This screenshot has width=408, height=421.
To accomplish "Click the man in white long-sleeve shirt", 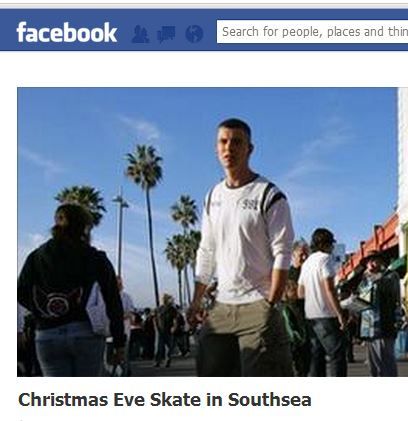I will (x=243, y=247).
